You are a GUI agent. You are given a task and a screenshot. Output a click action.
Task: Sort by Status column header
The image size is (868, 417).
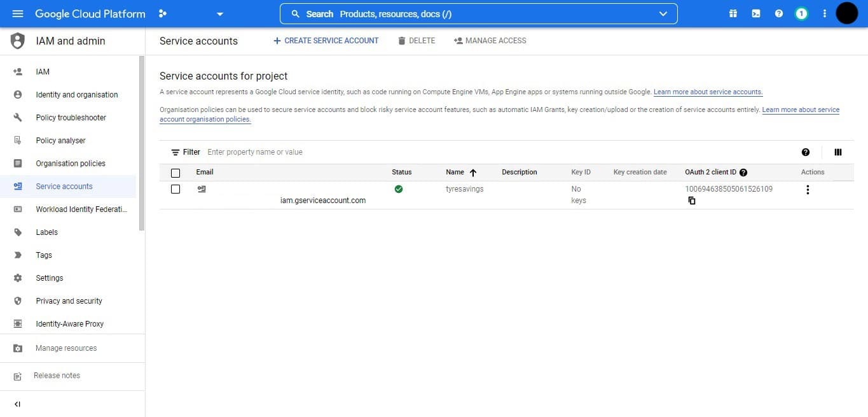pos(402,172)
